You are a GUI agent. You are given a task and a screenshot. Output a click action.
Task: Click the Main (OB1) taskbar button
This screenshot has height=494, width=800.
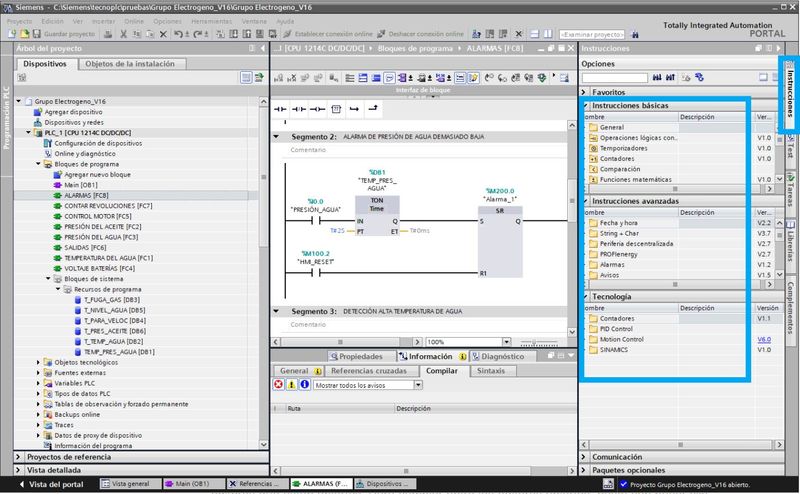[193, 484]
